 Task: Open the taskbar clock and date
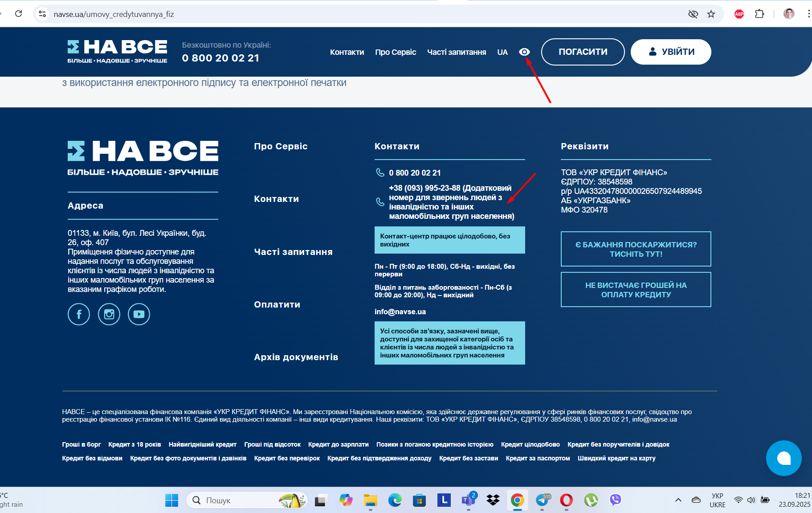(x=794, y=500)
